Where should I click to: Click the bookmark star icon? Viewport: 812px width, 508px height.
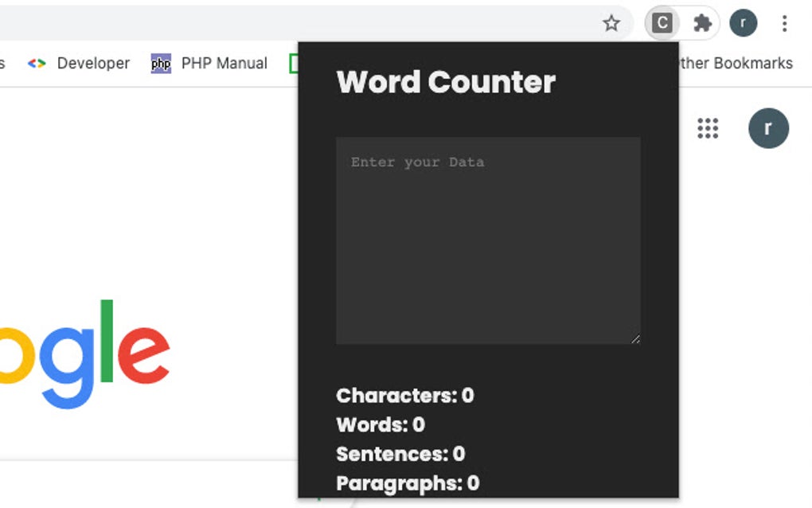tap(611, 23)
